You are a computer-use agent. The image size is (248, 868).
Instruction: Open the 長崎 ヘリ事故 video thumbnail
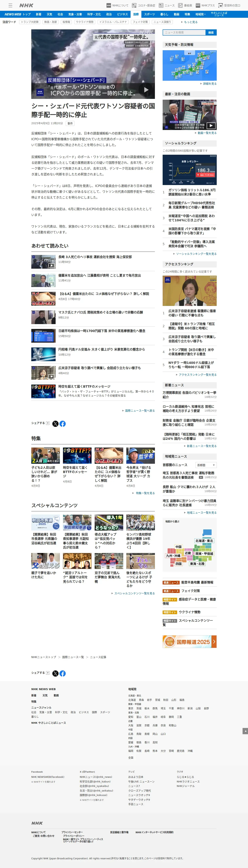[x=43, y=262]
